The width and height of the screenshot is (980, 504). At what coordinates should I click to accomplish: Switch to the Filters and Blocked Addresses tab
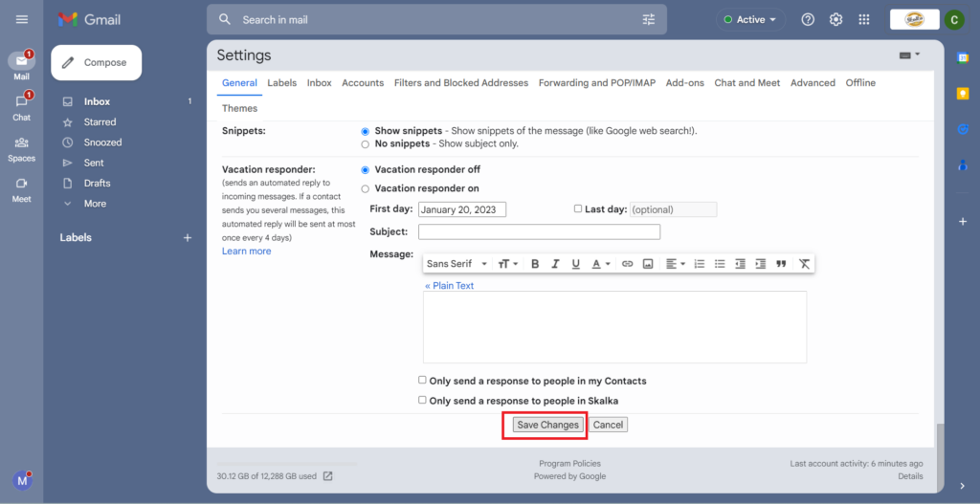click(x=460, y=83)
